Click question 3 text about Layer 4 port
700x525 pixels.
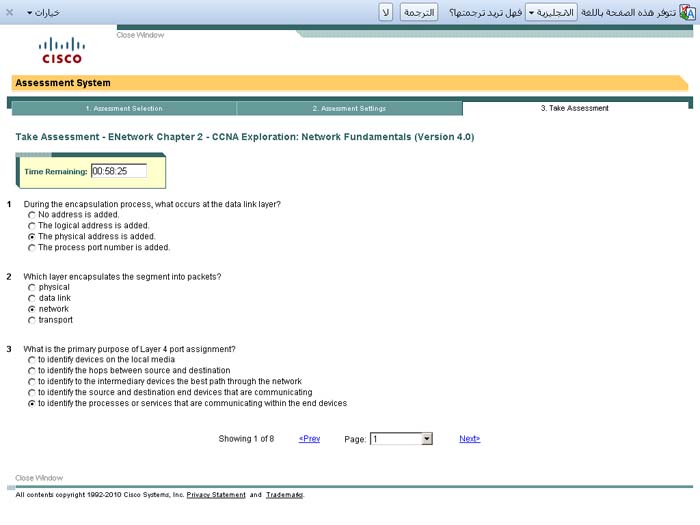tap(129, 349)
